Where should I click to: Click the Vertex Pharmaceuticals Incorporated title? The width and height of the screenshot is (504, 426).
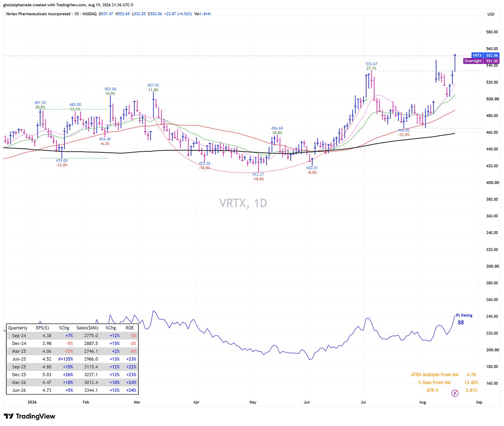[x=38, y=14]
